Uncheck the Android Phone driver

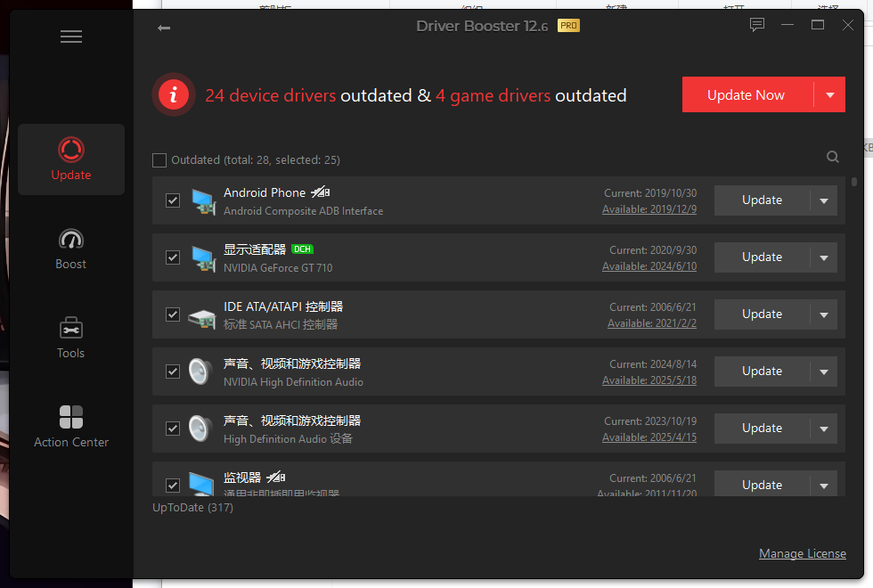tap(173, 200)
